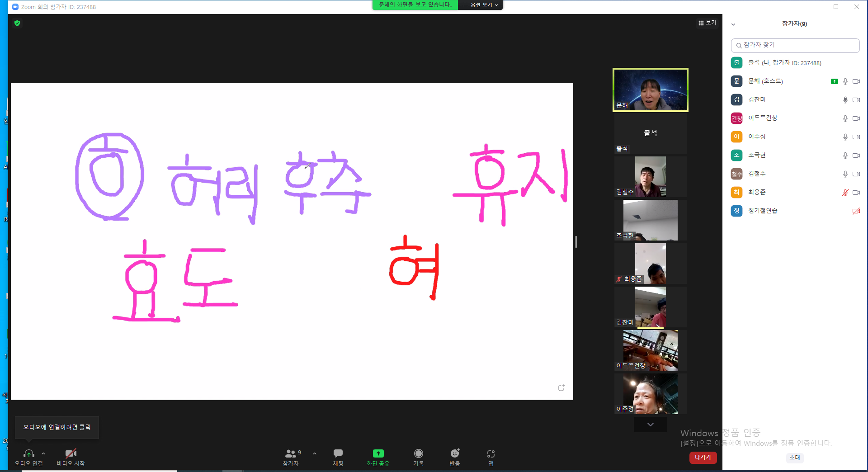Toggle 최용준's muted microphone icon

[x=845, y=193]
